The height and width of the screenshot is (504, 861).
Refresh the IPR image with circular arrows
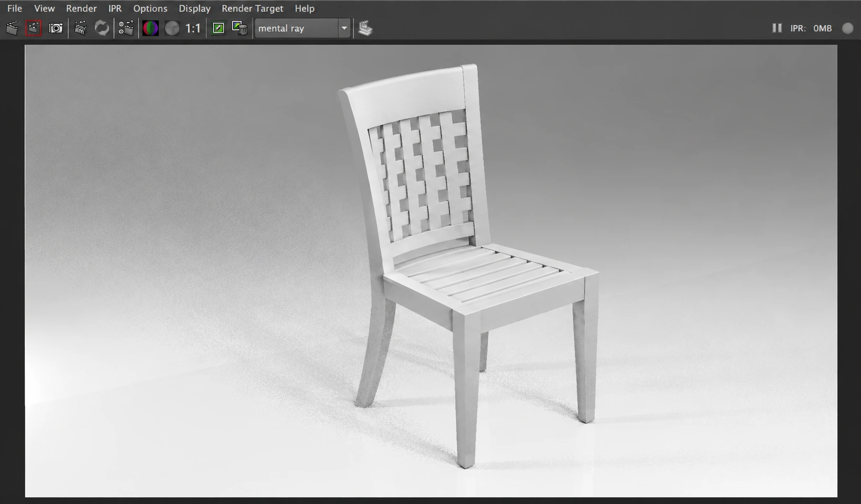pos(102,28)
